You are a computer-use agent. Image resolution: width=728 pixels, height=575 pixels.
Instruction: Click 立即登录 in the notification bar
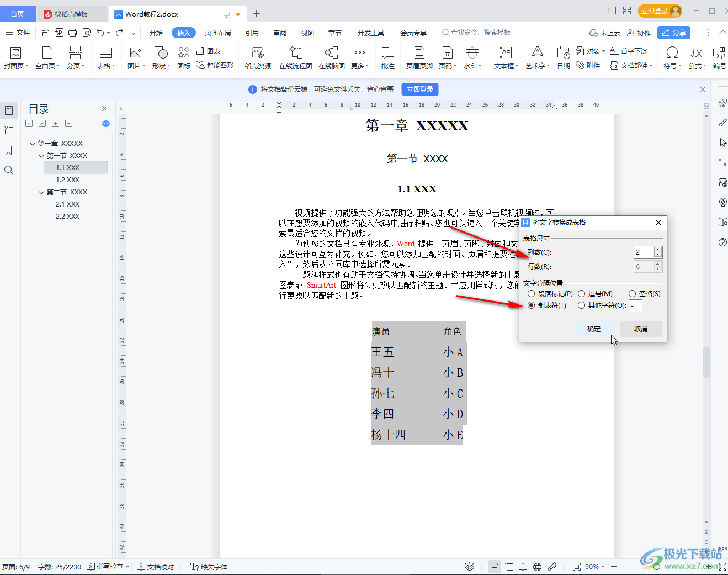420,89
